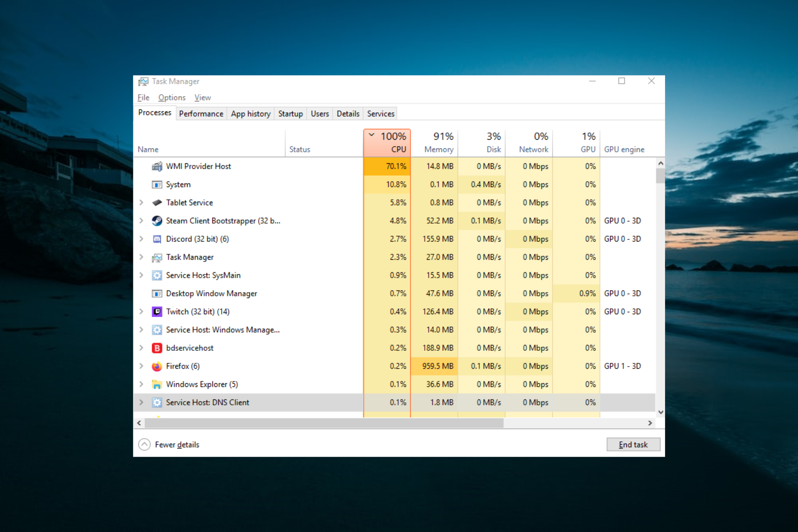Click the WMI Provider Host process icon
Screen dimensions: 798x532
coord(157,166)
